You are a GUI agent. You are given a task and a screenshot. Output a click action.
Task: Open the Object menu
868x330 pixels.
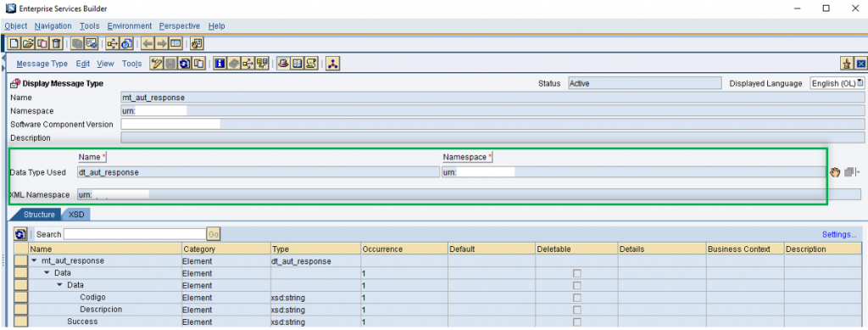pos(15,26)
